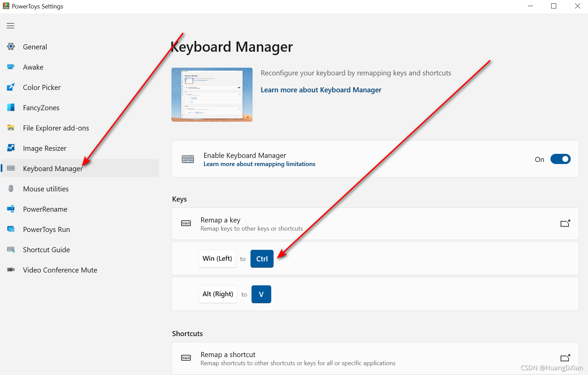Open Remap a key editor window icon
588x375 pixels.
tap(565, 223)
